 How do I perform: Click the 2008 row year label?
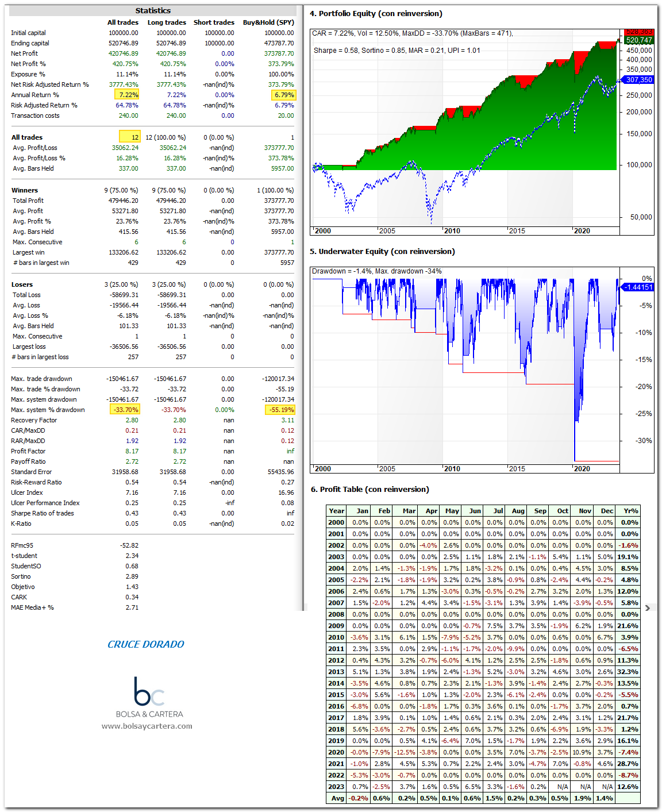[x=336, y=614]
